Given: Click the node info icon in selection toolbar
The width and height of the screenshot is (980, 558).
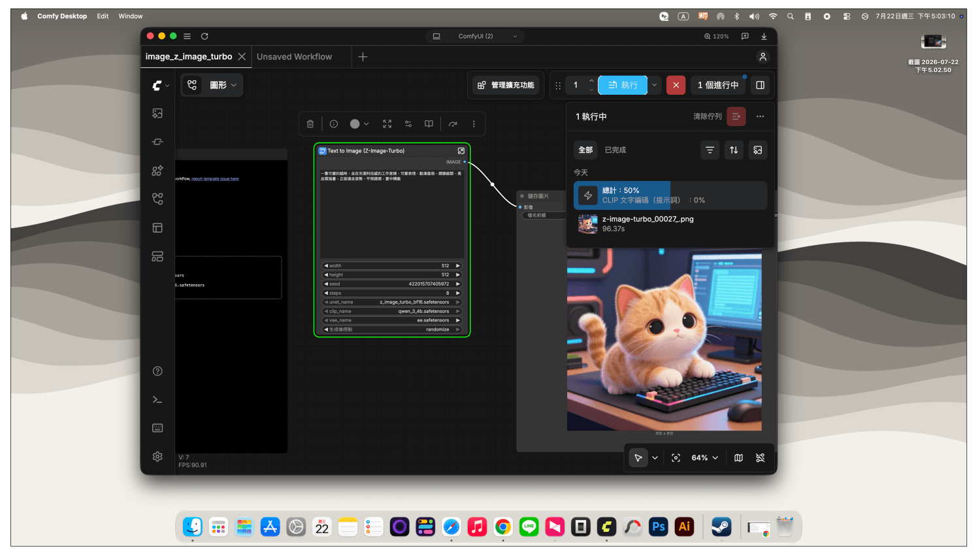Looking at the screenshot, I should [x=334, y=123].
